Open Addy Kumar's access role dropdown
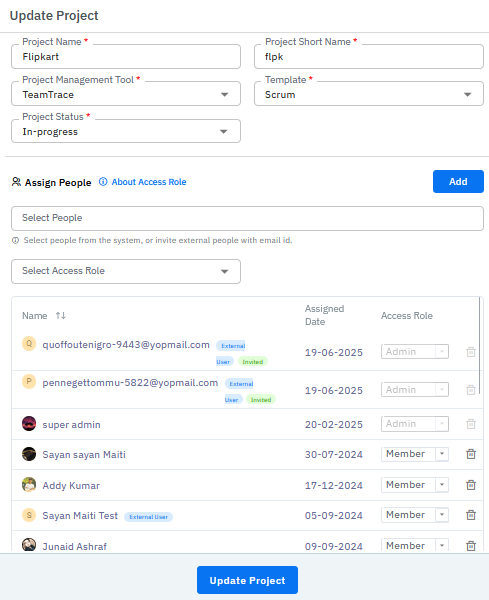Viewport: 489px width, 600px height. click(x=415, y=485)
